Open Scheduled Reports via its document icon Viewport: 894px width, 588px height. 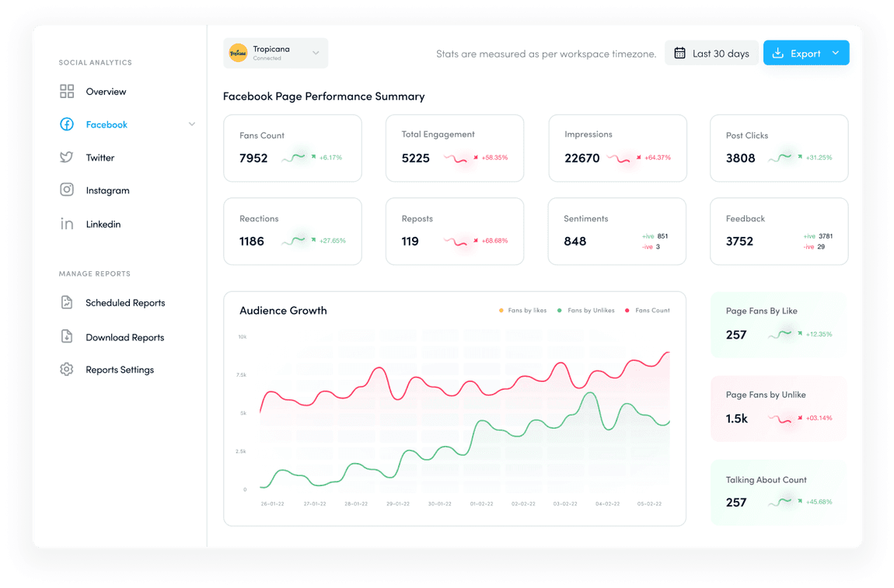(x=67, y=303)
